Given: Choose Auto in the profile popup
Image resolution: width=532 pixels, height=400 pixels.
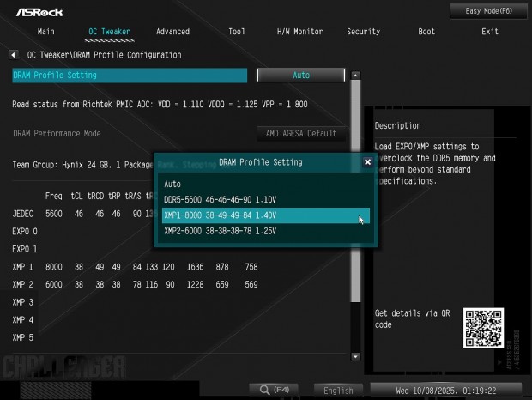Looking at the screenshot, I should pyautogui.click(x=266, y=185).
